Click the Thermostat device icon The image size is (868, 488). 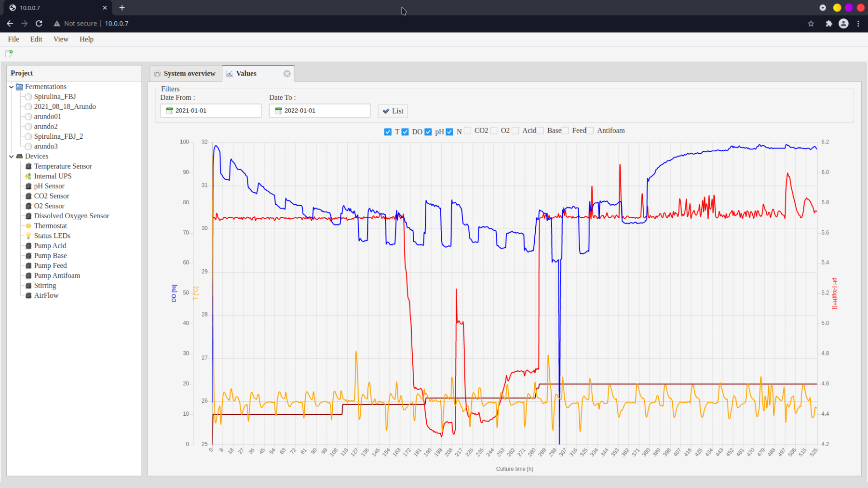coord(28,226)
